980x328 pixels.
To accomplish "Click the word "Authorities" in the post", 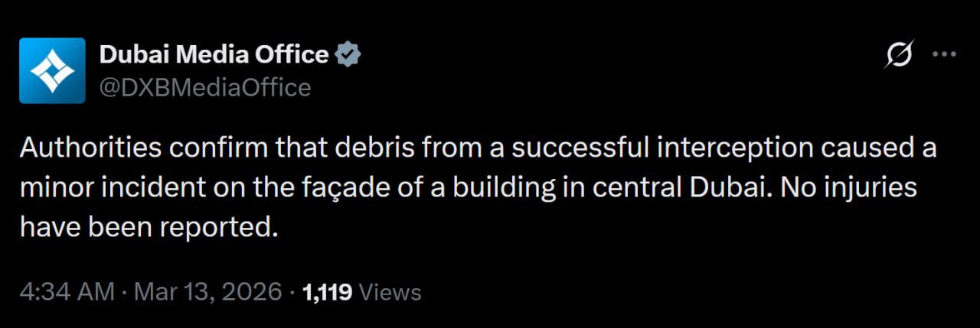I will (90, 148).
